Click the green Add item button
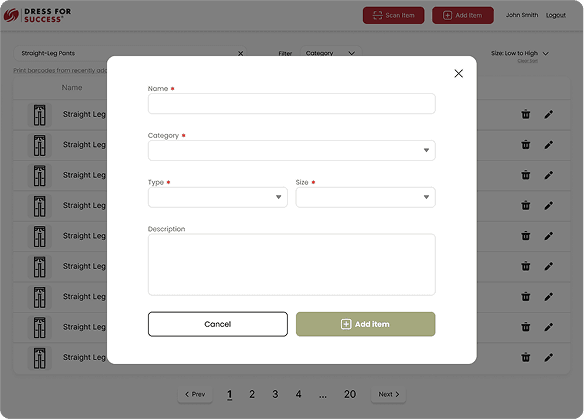The height and width of the screenshot is (419, 584). point(365,324)
